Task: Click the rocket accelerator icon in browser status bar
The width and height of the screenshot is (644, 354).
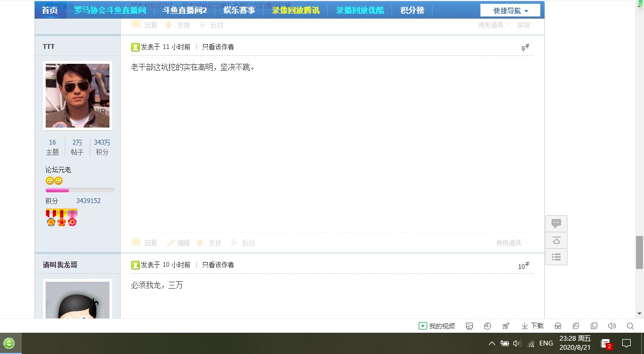Action: pyautogui.click(x=506, y=326)
